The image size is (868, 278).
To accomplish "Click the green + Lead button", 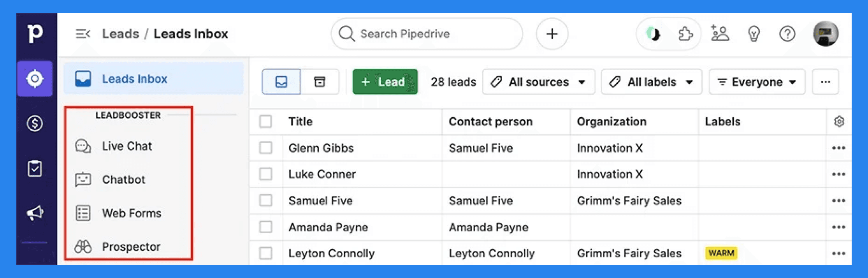I will click(385, 82).
